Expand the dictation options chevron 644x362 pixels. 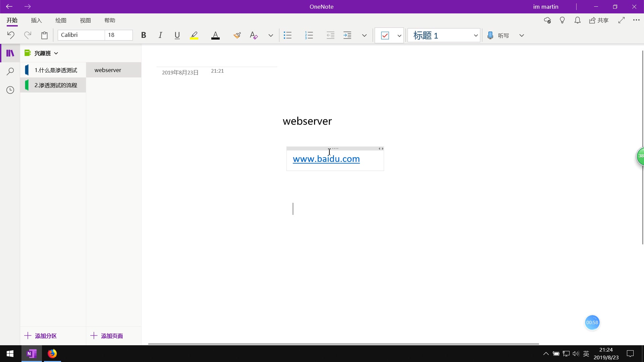click(x=522, y=35)
